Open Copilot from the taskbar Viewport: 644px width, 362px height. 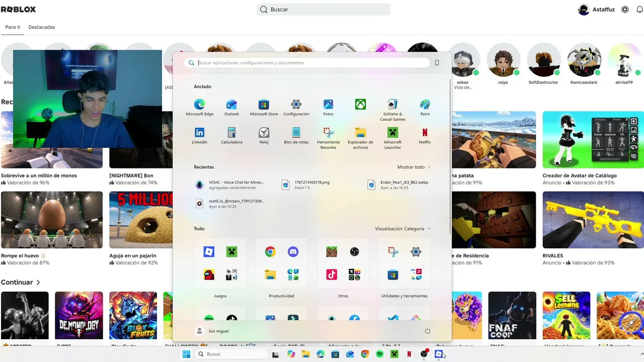click(291, 354)
